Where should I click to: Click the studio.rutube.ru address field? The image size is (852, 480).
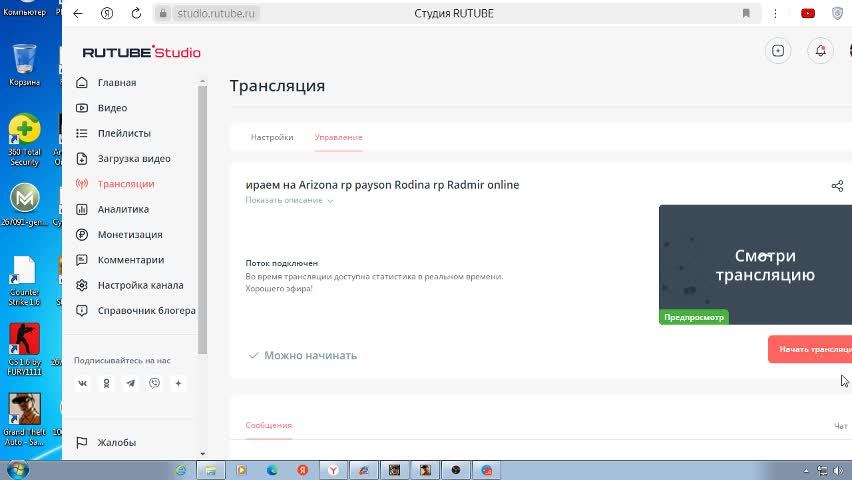[x=216, y=14]
